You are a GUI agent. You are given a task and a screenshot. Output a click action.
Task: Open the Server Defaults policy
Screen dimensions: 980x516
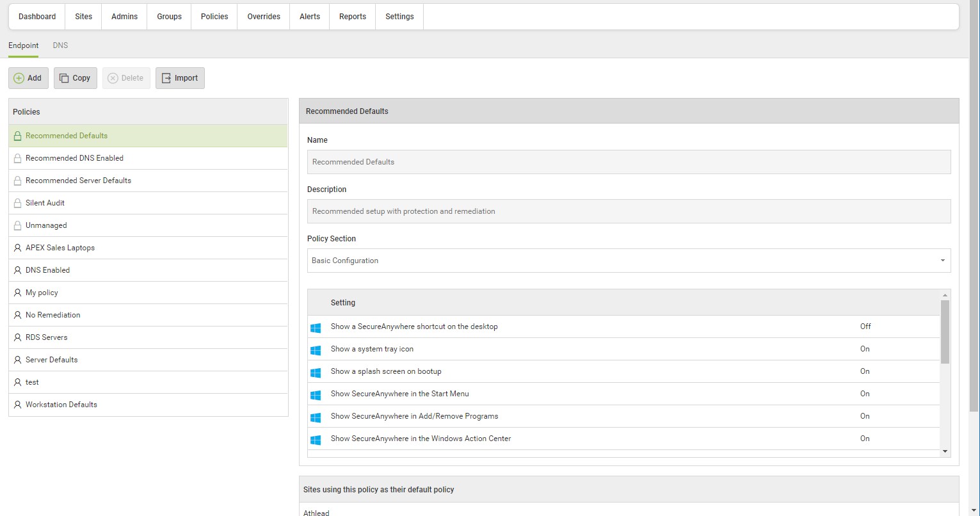[x=149, y=360]
